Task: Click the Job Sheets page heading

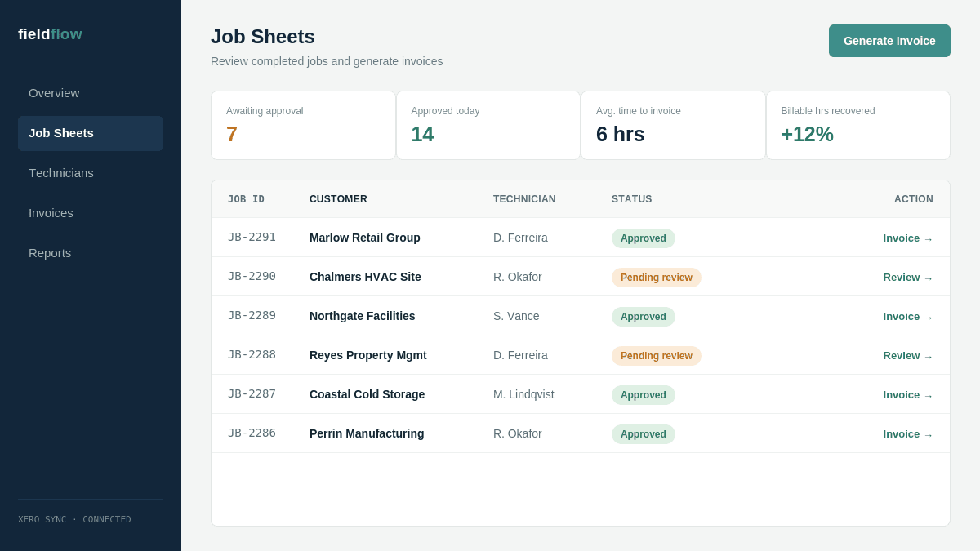Action: tap(263, 37)
